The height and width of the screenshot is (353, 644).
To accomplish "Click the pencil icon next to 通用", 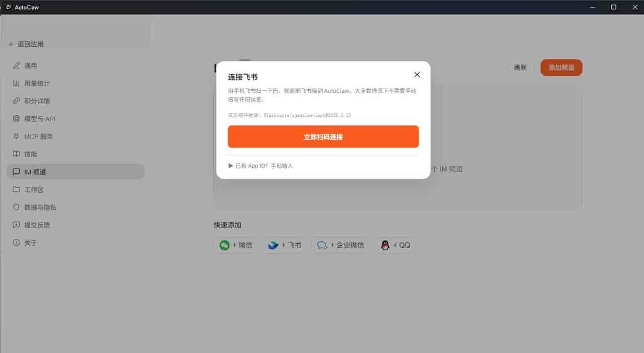I will [16, 65].
